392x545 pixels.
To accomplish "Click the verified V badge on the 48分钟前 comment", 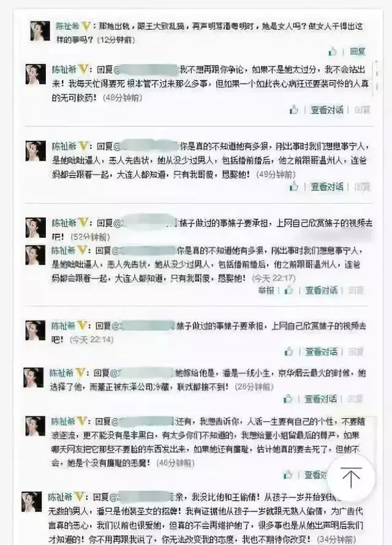I will (83, 69).
